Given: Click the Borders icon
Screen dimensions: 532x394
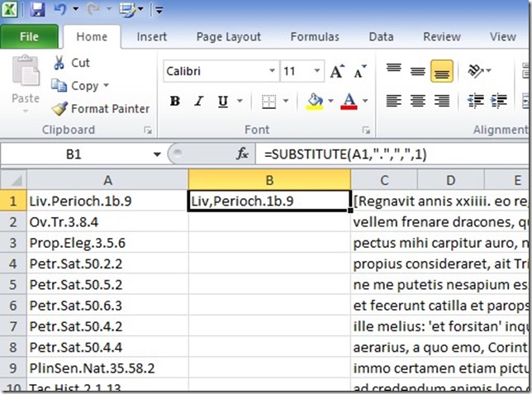Looking at the screenshot, I should click(268, 102).
